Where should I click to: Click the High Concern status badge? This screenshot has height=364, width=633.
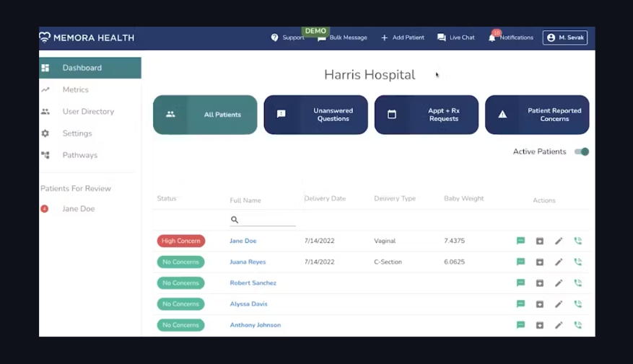(181, 241)
